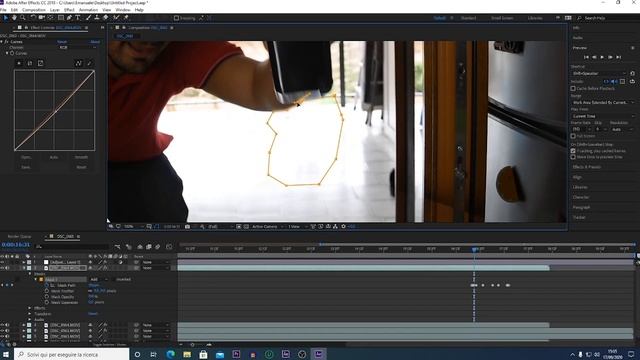Toggle 'Move time to preview time' checkbox
The image size is (640, 360).
click(x=573, y=157)
